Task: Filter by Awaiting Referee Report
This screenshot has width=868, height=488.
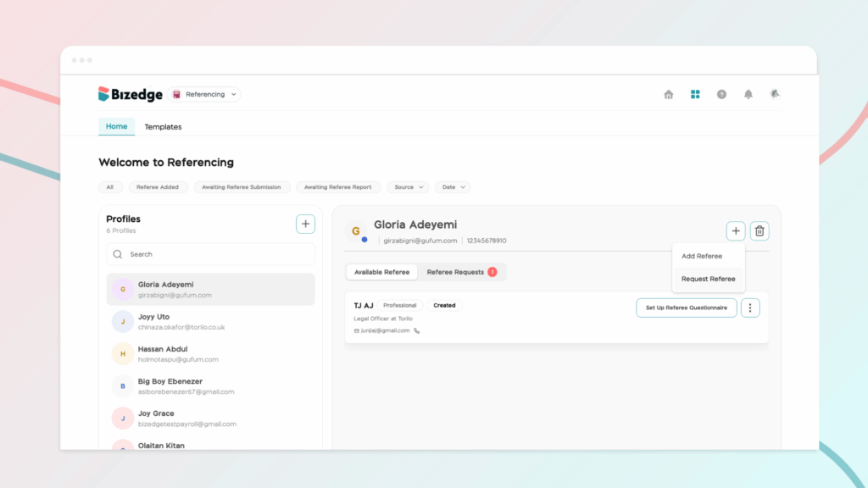Action: point(337,187)
